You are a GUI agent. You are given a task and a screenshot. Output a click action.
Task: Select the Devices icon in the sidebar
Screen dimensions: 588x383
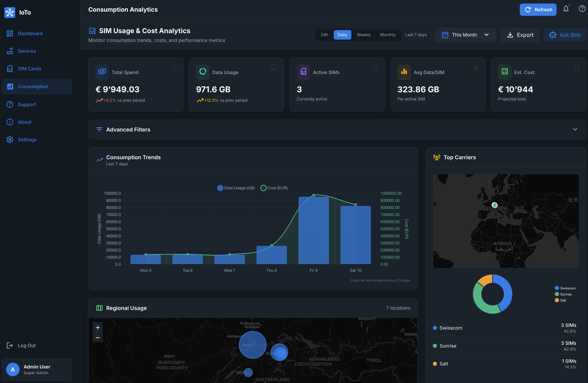[10, 51]
